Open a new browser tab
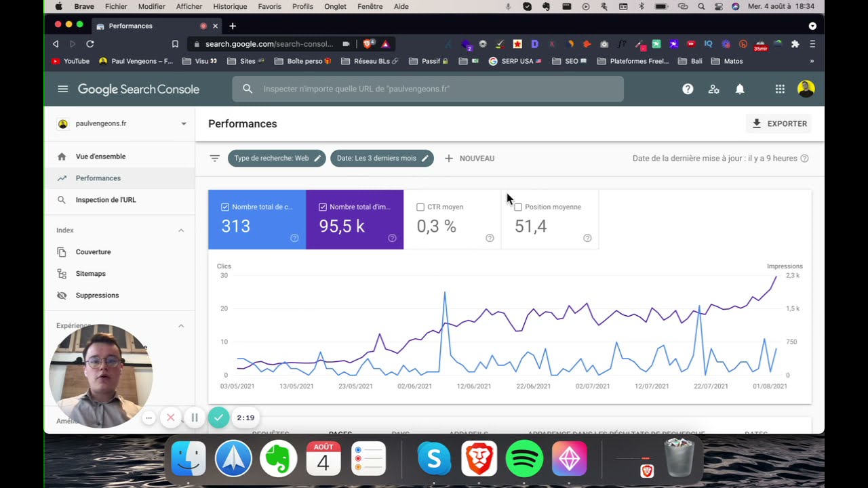 click(233, 26)
